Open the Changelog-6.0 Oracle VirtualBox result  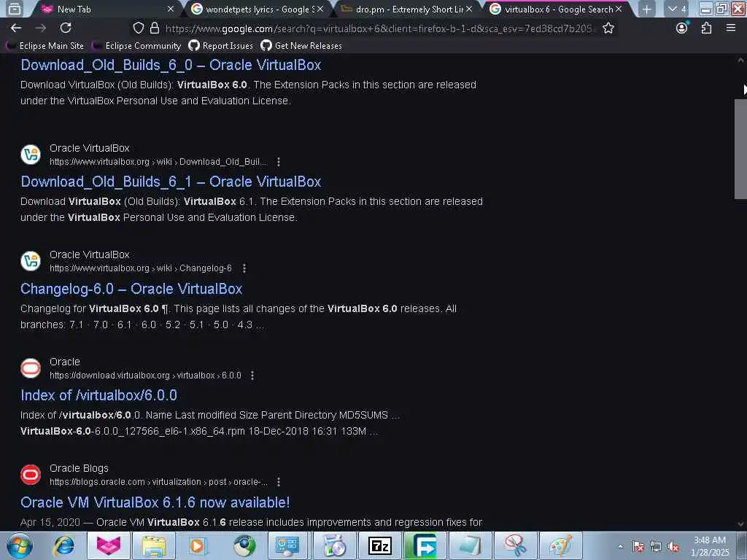tap(131, 289)
